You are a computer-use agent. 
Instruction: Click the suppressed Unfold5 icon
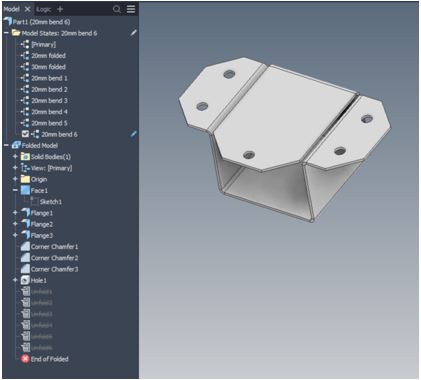coord(25,336)
